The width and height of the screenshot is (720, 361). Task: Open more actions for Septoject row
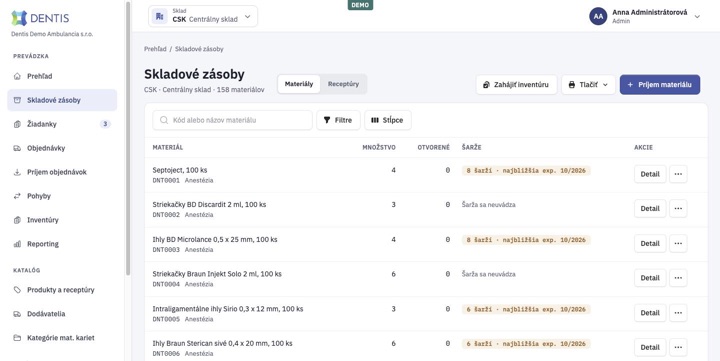coord(678,174)
